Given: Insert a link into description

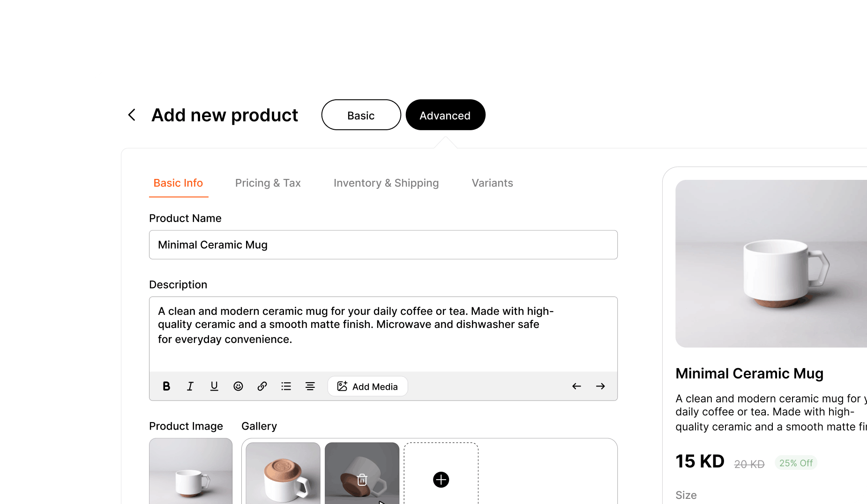Looking at the screenshot, I should point(262,386).
